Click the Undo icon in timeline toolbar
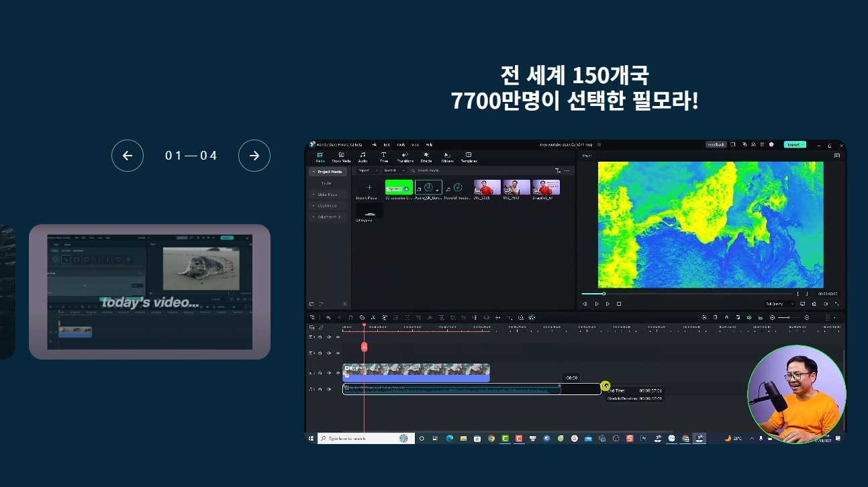Screen dimensions: 868x487 (x=328, y=317)
